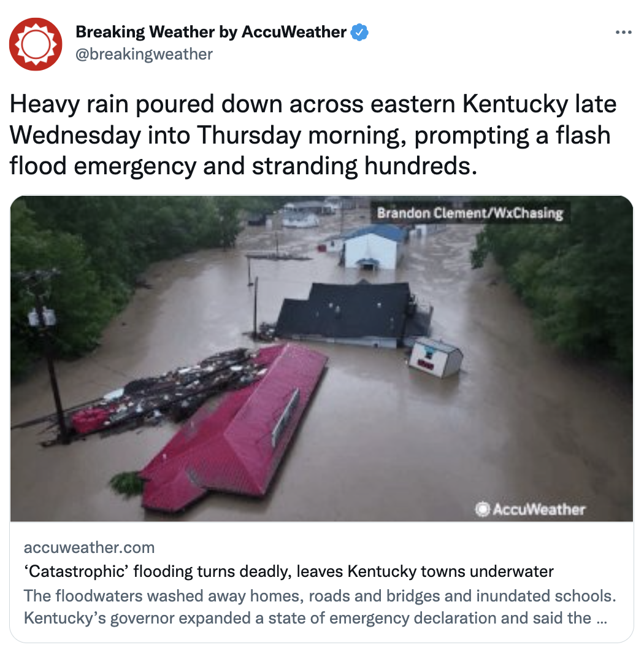This screenshot has width=644, height=653.
Task: Click the white building with blue roof
Action: pyautogui.click(x=371, y=247)
